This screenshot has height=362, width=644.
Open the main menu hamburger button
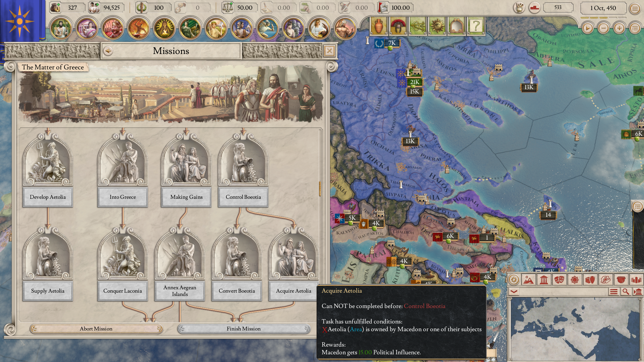click(635, 8)
